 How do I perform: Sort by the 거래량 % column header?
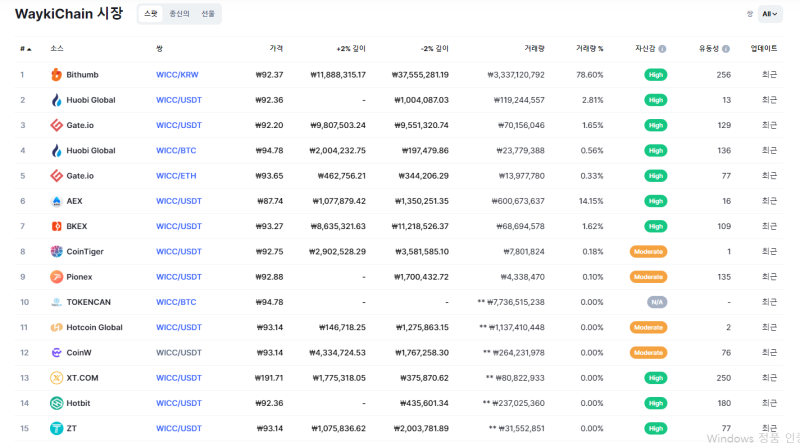589,48
